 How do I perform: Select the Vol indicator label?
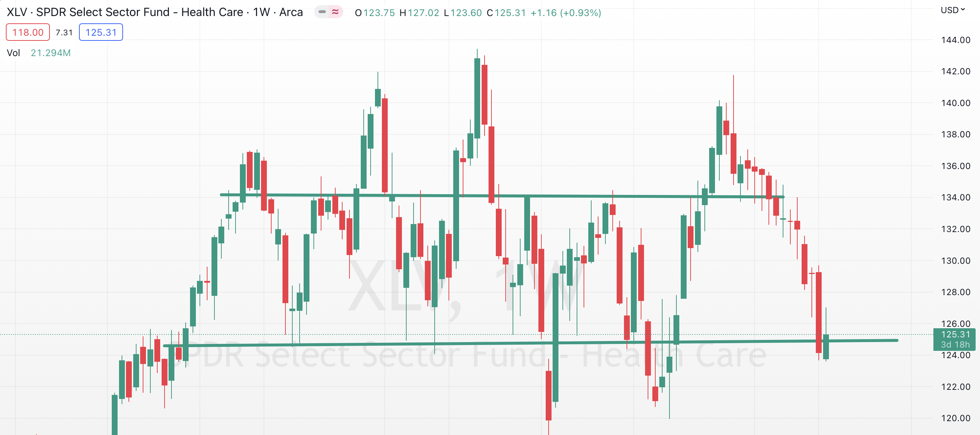click(13, 53)
